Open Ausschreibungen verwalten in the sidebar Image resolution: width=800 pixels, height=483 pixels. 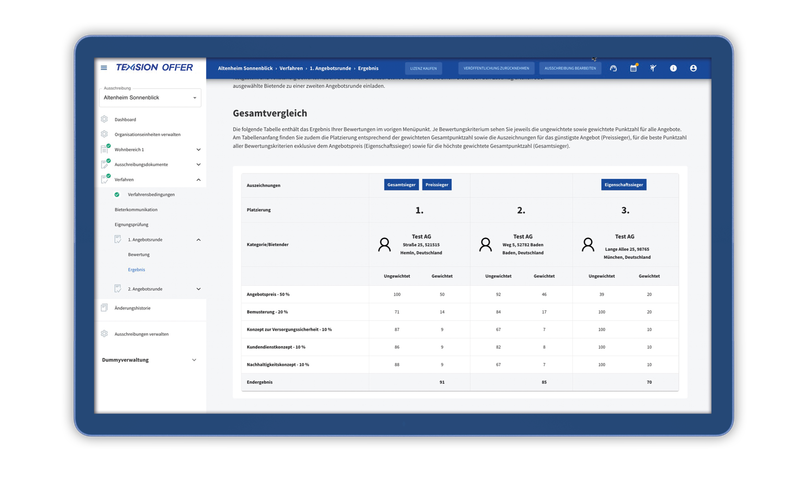(x=141, y=334)
